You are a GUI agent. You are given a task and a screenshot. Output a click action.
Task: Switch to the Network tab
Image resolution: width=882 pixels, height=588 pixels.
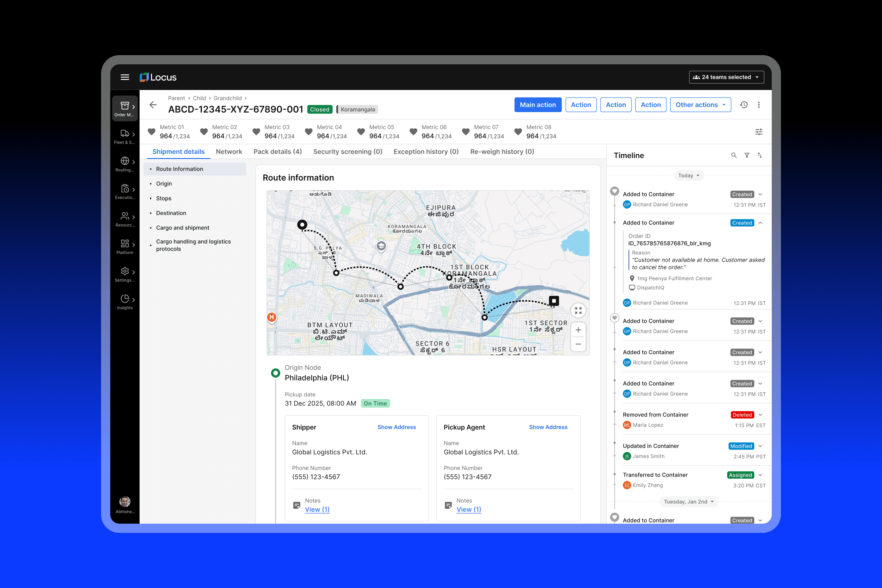click(229, 152)
